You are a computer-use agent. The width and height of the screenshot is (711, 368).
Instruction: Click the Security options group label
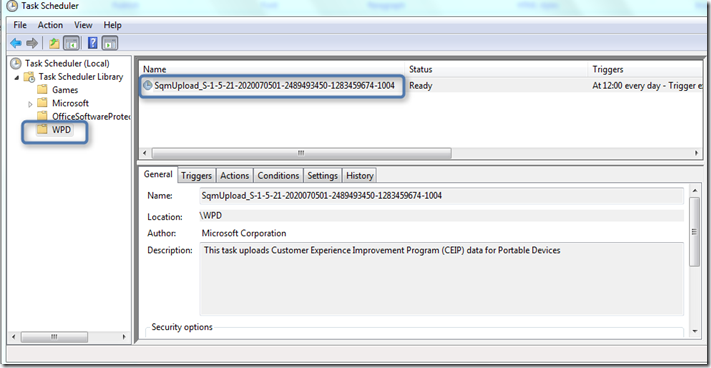182,327
